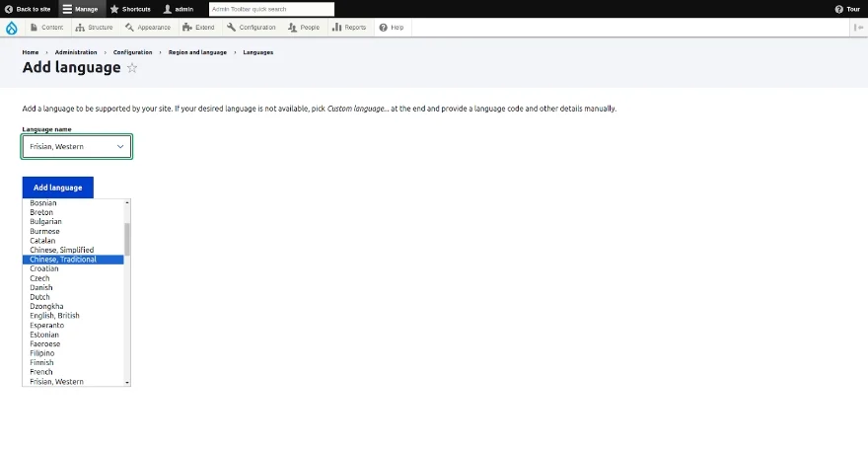
Task: Click the star shortcut icon beside title
Action: 132,68
